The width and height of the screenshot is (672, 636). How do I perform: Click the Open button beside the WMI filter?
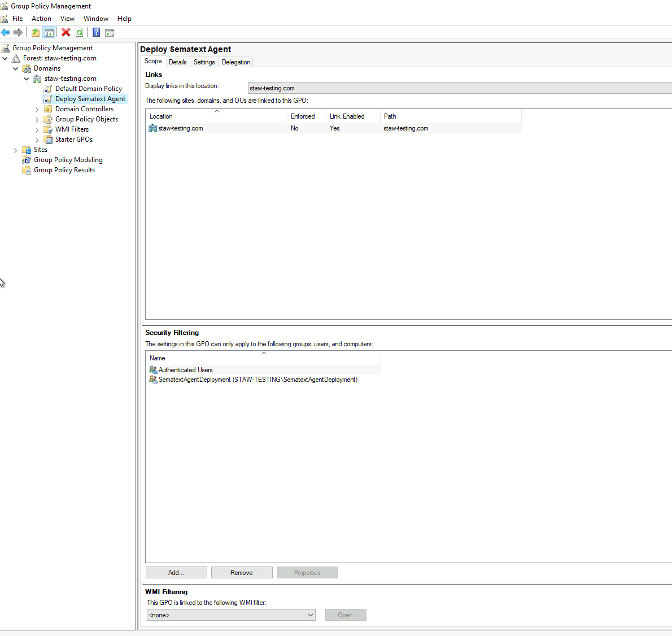point(346,615)
